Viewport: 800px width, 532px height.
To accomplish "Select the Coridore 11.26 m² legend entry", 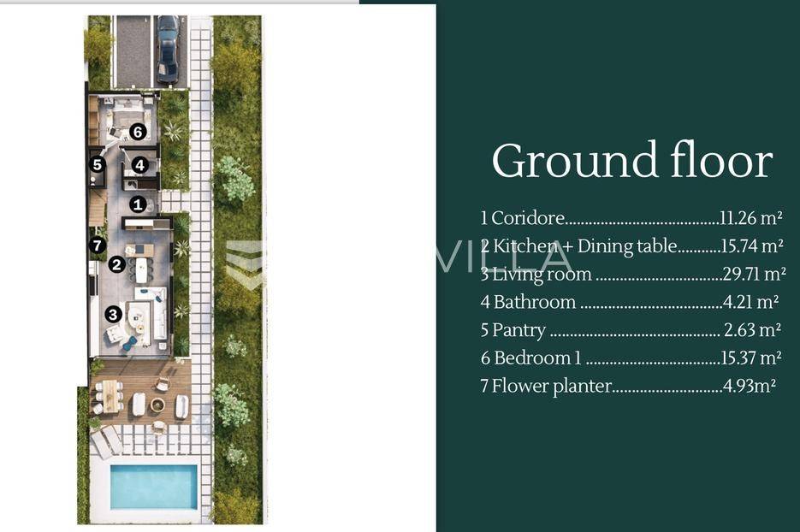I will point(631,218).
